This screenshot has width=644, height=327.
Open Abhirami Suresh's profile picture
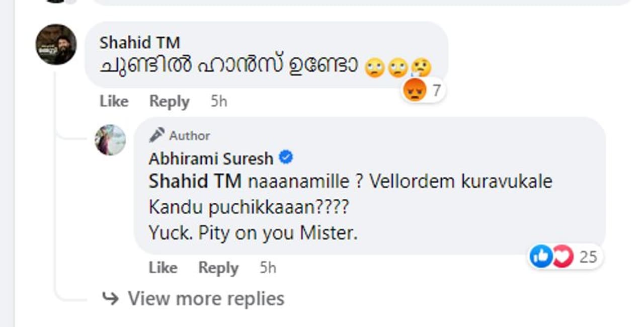coord(110,140)
